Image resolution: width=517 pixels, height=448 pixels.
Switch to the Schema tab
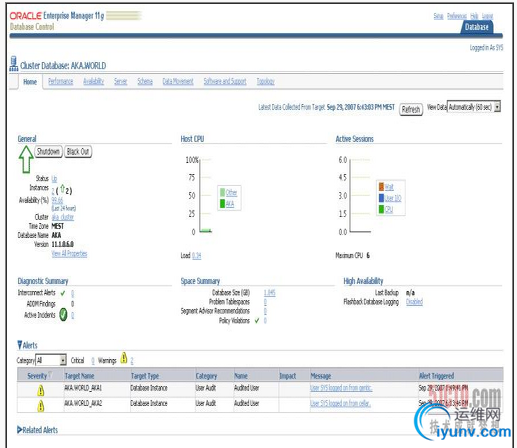pyautogui.click(x=145, y=81)
